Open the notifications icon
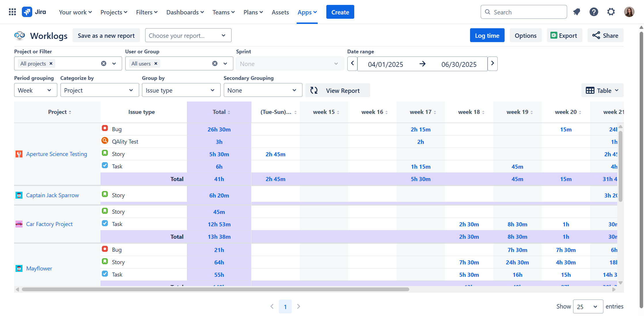This screenshot has width=644, height=316. point(577,12)
